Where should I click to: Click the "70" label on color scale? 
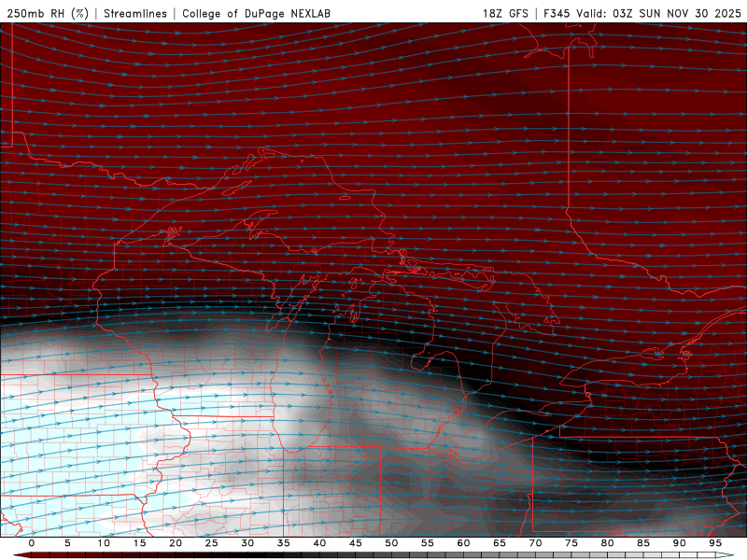tap(535, 543)
